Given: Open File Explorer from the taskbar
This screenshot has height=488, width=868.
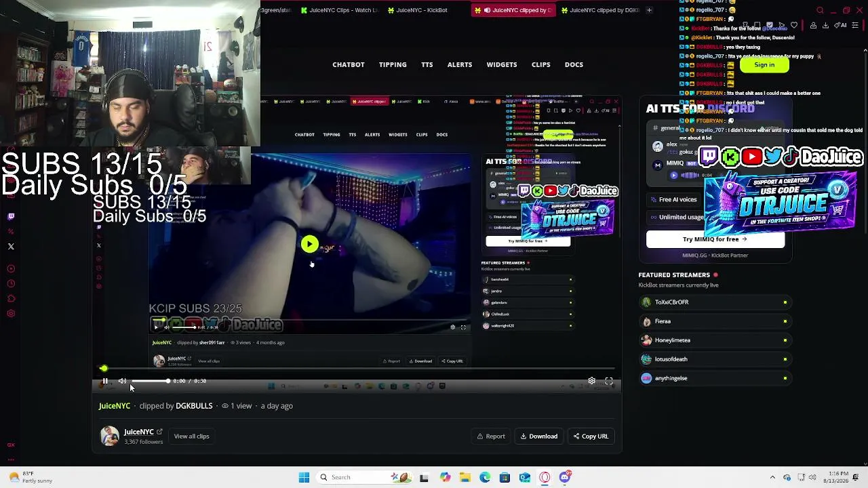Looking at the screenshot, I should 465,477.
